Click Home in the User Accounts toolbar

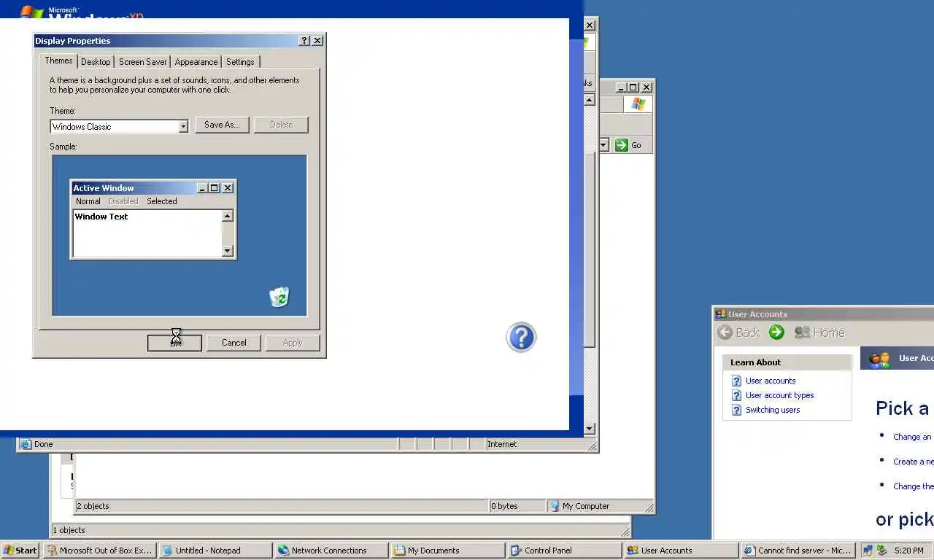[819, 332]
